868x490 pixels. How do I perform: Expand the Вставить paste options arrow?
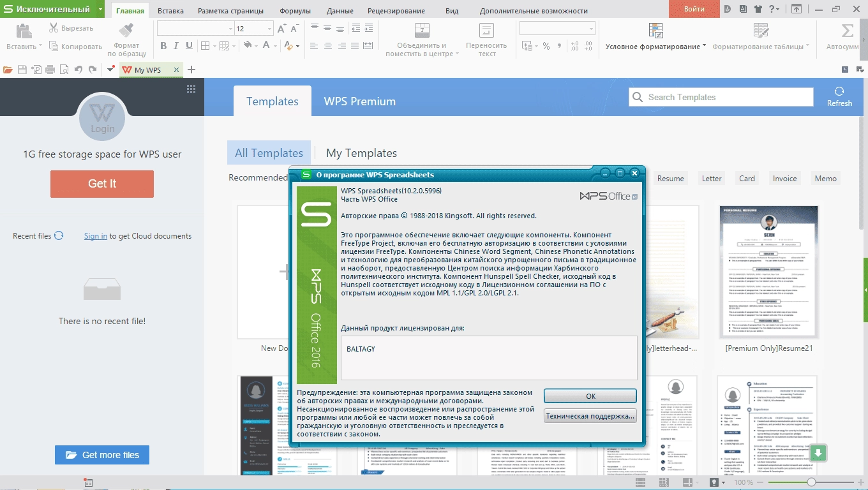click(40, 47)
